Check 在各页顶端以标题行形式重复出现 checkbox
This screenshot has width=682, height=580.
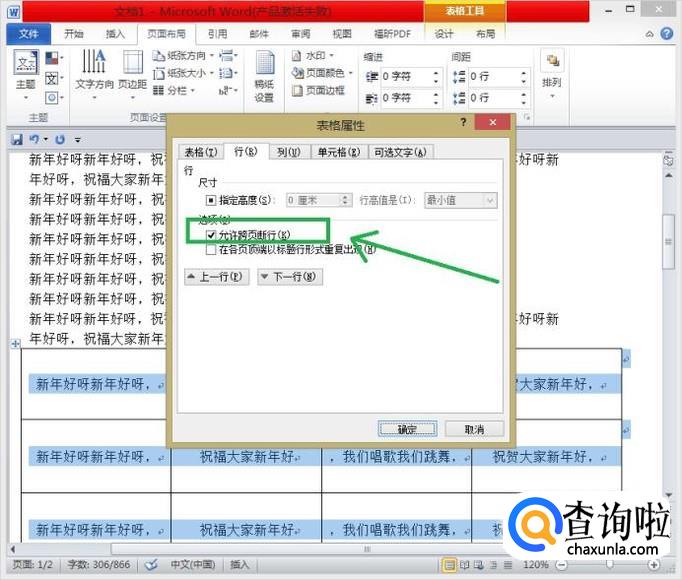[x=211, y=250]
